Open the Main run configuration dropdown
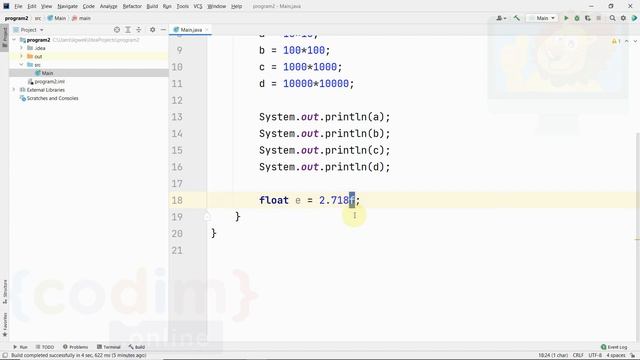Viewport: 640px width, 360px height. coord(542,18)
